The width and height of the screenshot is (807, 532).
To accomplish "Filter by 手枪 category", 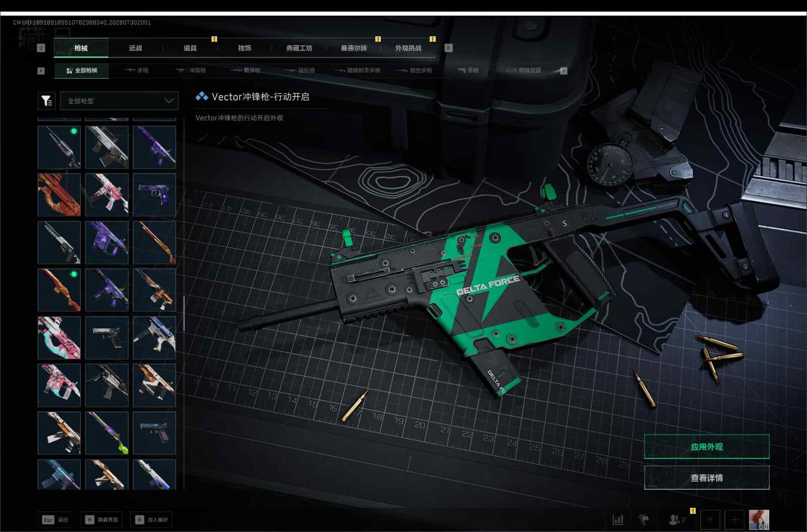I will pyautogui.click(x=468, y=71).
